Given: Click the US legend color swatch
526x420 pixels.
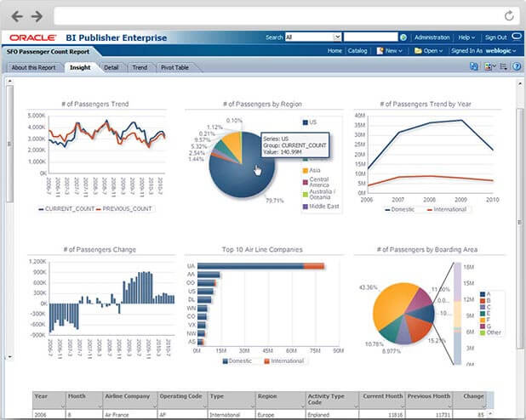Looking at the screenshot, I should (306, 122).
